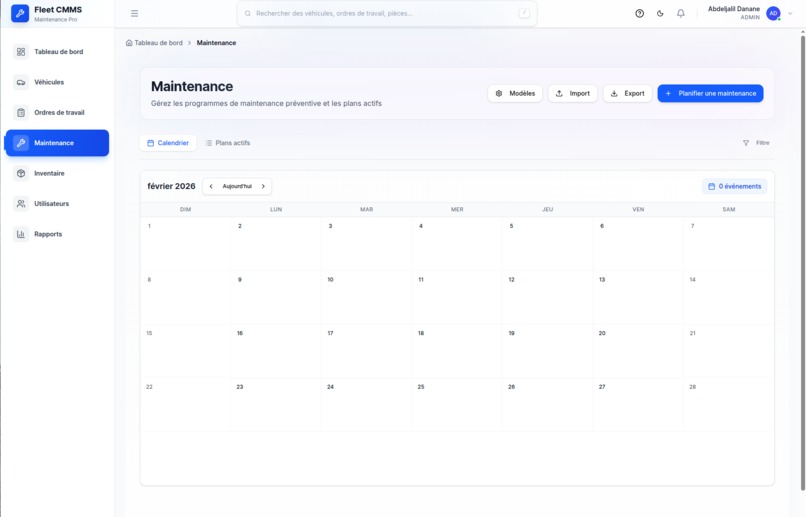Go to next month with right chevron
This screenshot has width=806, height=517.
[263, 186]
